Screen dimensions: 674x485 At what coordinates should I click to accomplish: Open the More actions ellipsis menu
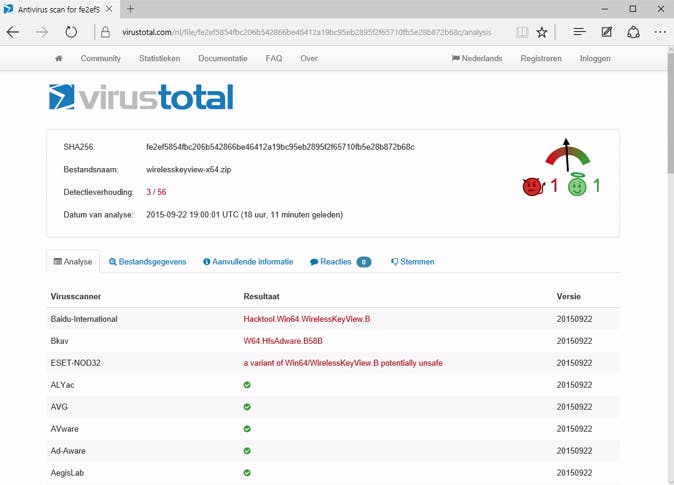pyautogui.click(x=660, y=32)
